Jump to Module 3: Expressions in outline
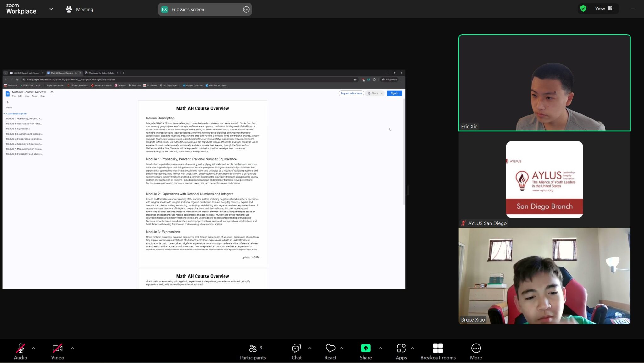This screenshot has height=363, width=644. [18, 129]
